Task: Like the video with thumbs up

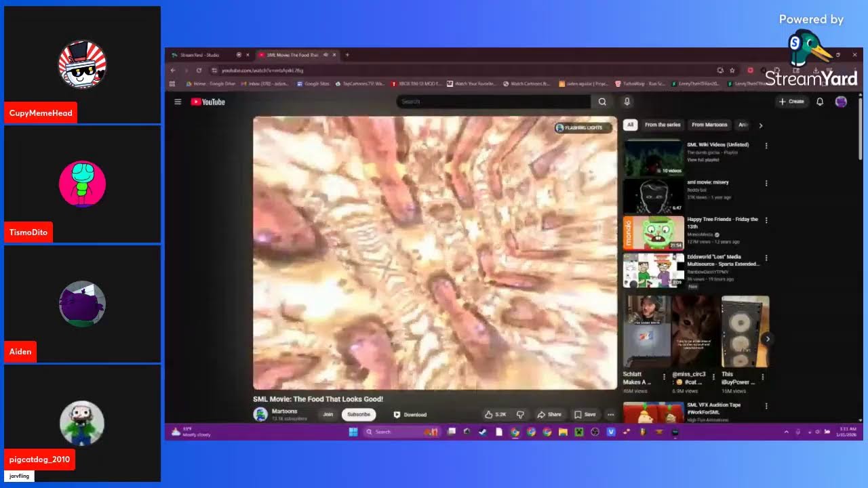Action: (x=496, y=414)
